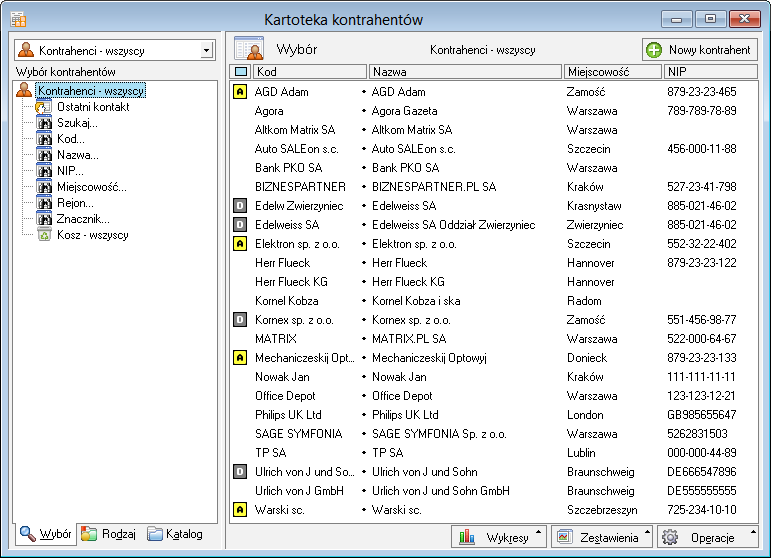Expand the Zestawienia button arrow
Screen dimensions: 771x558
(x=647, y=532)
